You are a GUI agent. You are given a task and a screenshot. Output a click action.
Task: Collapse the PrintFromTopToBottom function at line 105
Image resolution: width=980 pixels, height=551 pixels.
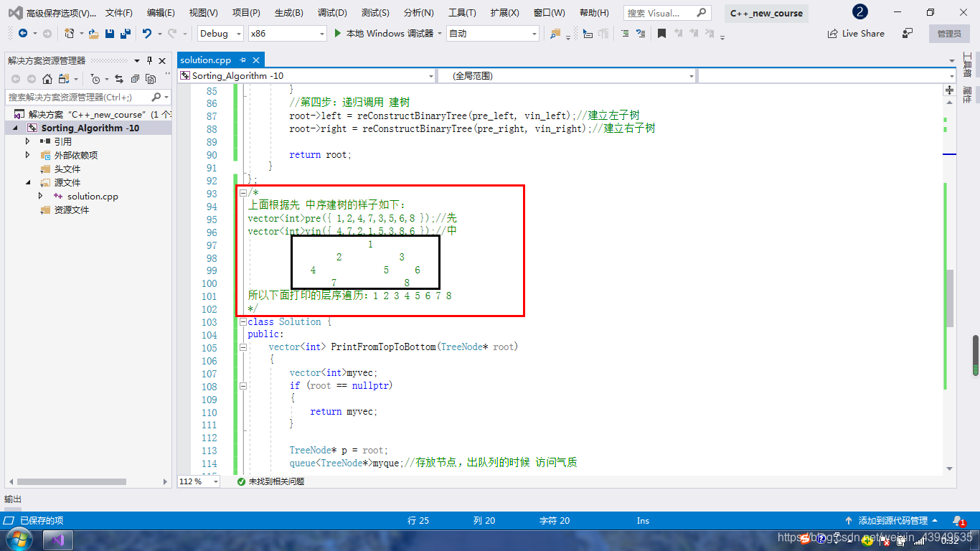pos(242,347)
